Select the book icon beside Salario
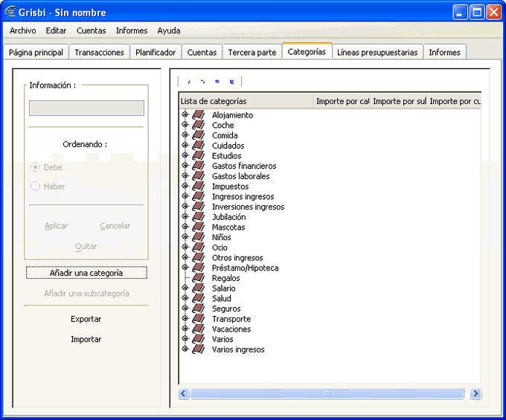 (199, 288)
